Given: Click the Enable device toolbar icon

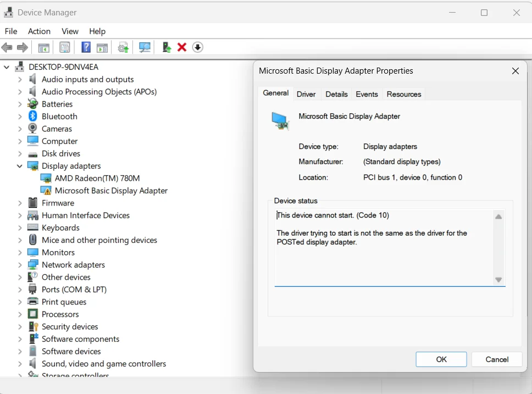Looking at the screenshot, I should coord(166,47).
